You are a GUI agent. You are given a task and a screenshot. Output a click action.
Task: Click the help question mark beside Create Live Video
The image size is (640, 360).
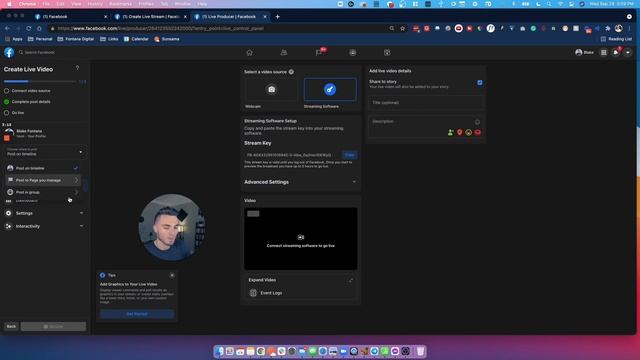(x=78, y=68)
